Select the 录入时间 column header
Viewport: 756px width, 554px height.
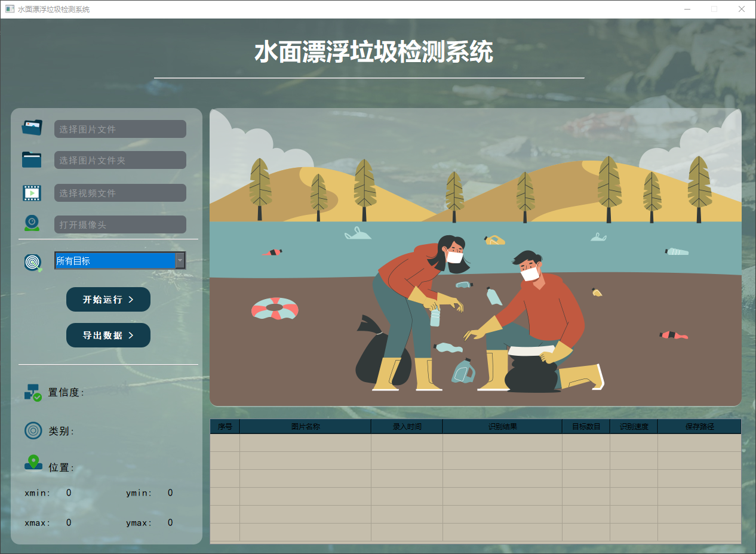(x=407, y=426)
